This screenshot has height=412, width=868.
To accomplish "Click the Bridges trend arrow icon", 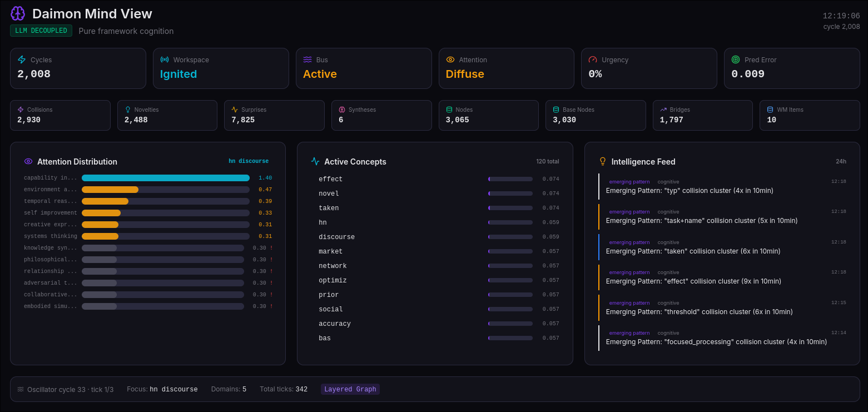I will point(663,110).
